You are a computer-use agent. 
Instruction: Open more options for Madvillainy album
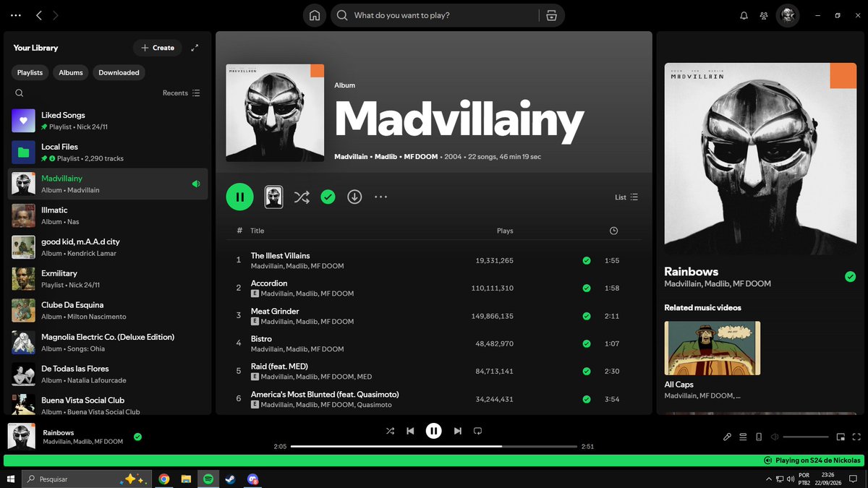tap(381, 197)
